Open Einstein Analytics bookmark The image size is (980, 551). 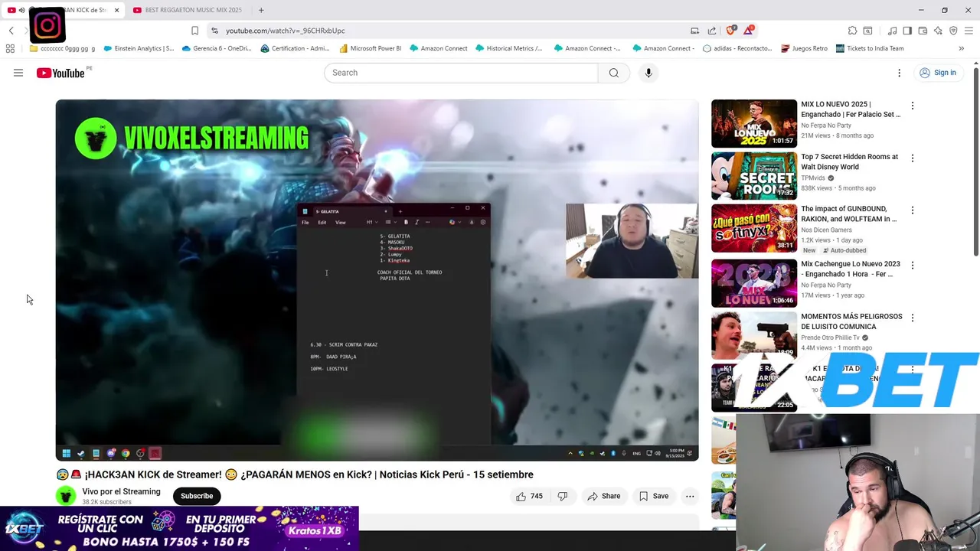139,48
